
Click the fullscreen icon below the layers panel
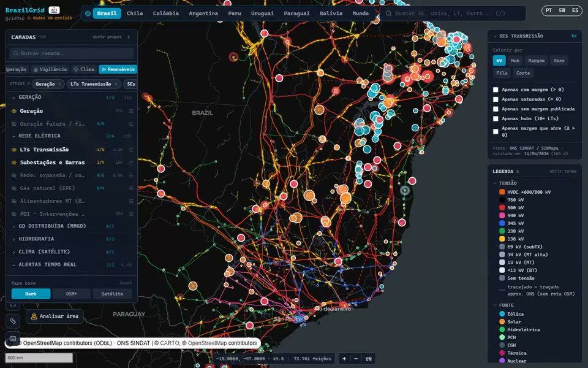pos(13,305)
